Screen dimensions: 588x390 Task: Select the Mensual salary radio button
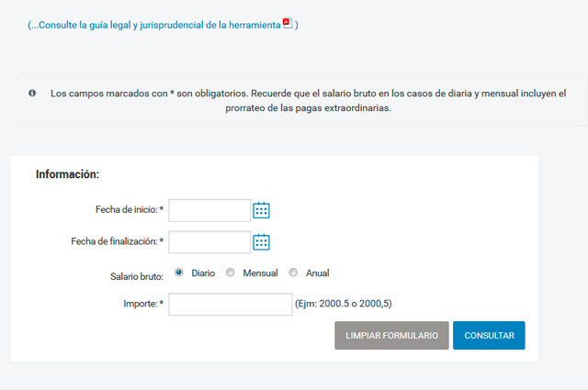tap(230, 273)
